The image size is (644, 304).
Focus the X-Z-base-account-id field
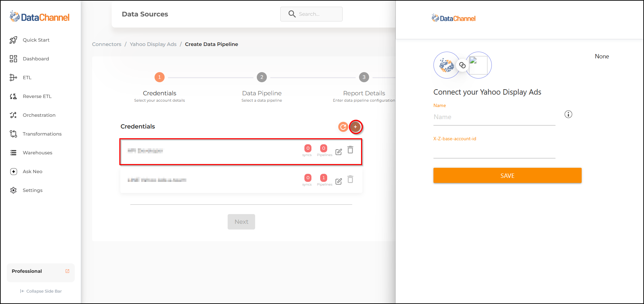pyautogui.click(x=494, y=151)
